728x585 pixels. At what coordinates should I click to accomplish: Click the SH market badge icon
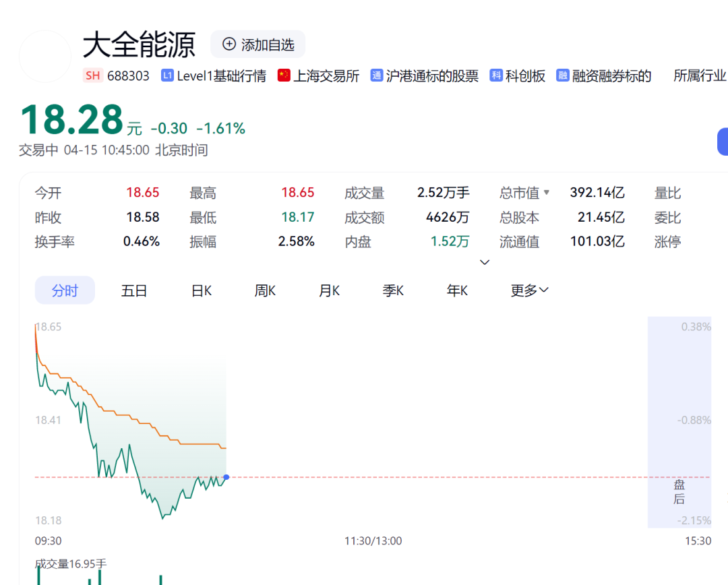(93, 75)
